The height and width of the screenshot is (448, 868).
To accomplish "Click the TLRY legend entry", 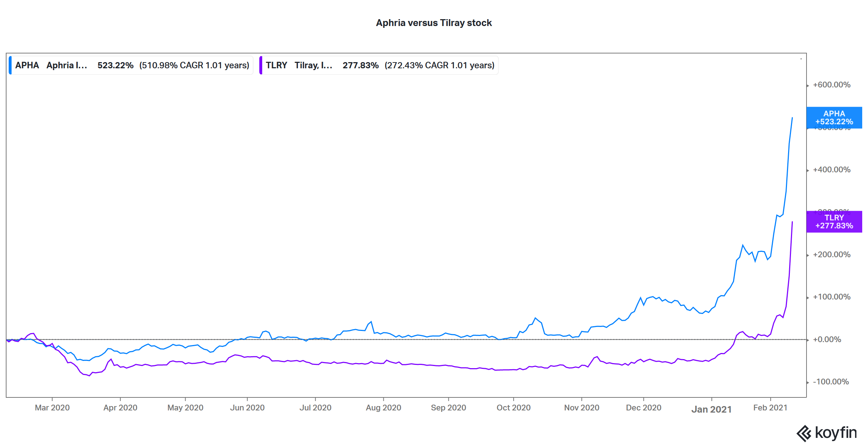I will tap(379, 65).
